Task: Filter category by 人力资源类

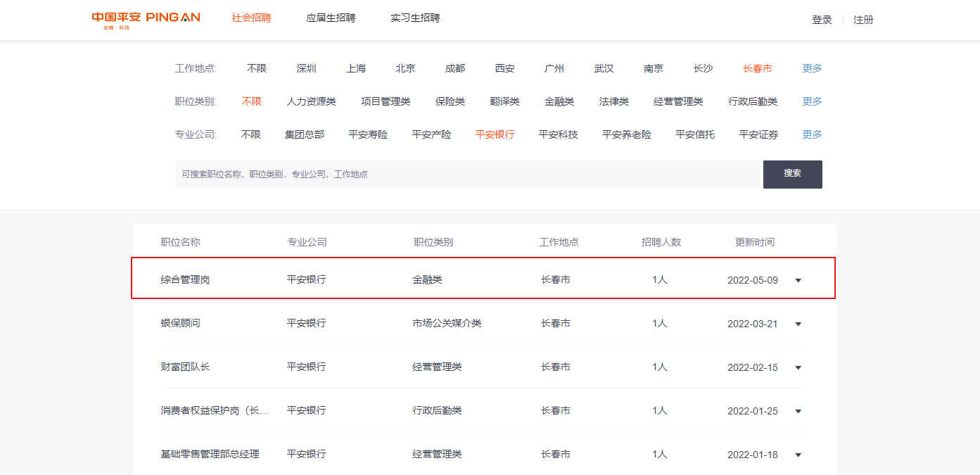Action: point(312,101)
